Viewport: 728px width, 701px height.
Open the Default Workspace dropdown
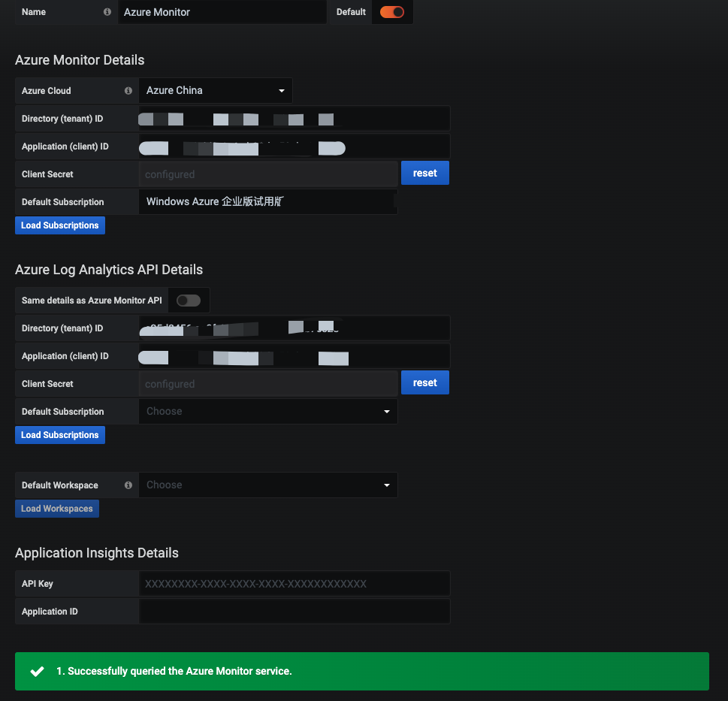click(x=268, y=485)
